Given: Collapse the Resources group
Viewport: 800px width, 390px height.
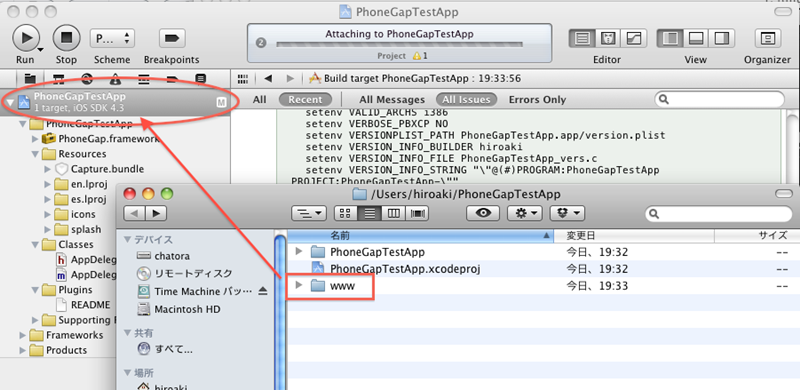Looking at the screenshot, I should pos(35,154).
